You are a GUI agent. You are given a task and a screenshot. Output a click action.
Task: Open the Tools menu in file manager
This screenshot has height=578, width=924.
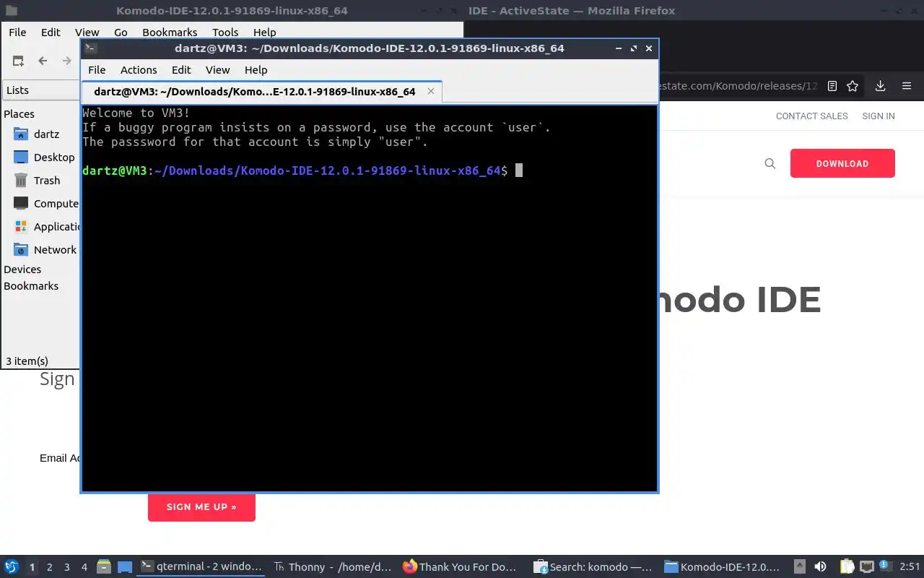[225, 33]
